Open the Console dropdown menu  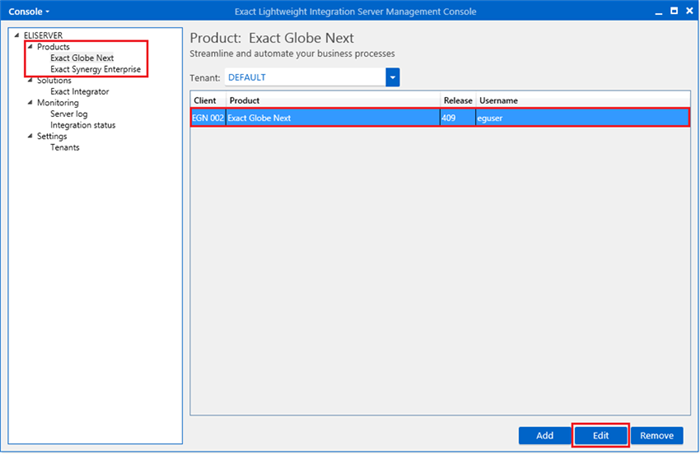click(x=29, y=12)
